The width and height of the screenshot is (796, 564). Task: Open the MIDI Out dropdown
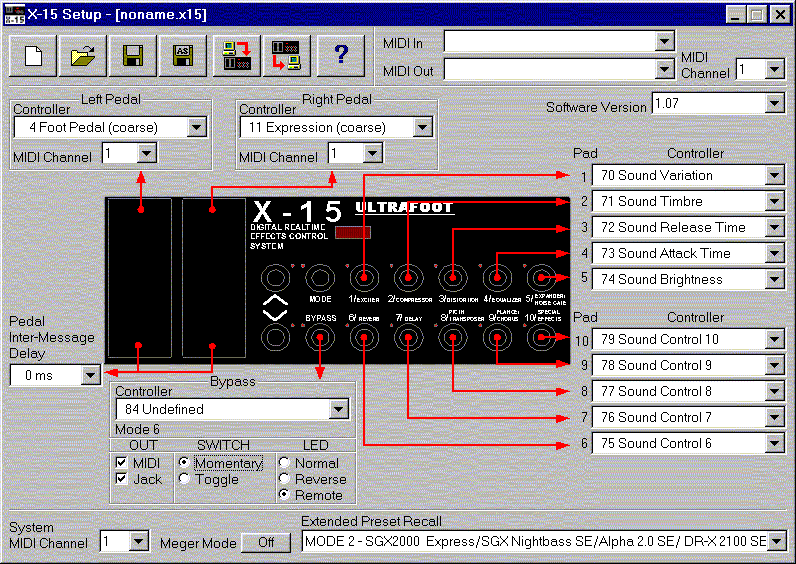664,69
